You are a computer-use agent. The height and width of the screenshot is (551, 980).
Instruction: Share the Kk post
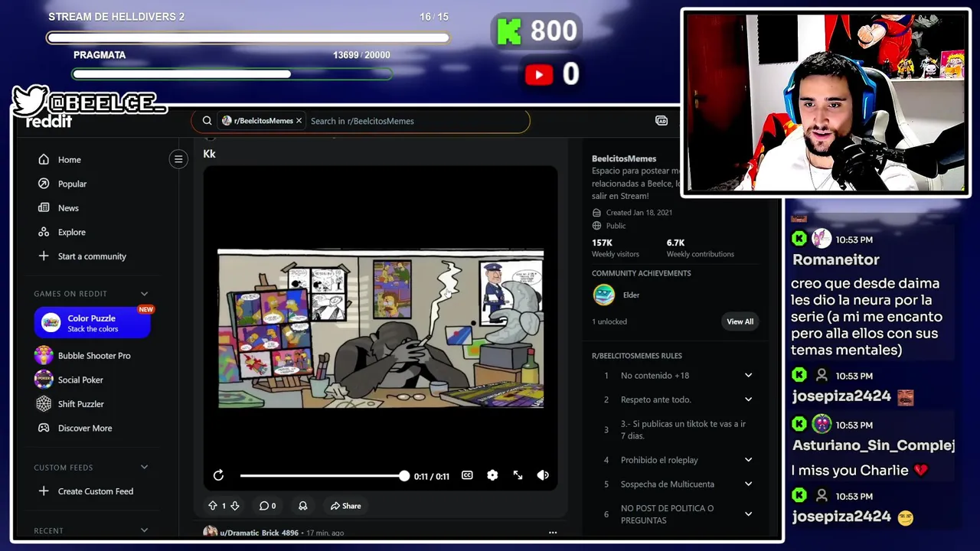tap(346, 506)
